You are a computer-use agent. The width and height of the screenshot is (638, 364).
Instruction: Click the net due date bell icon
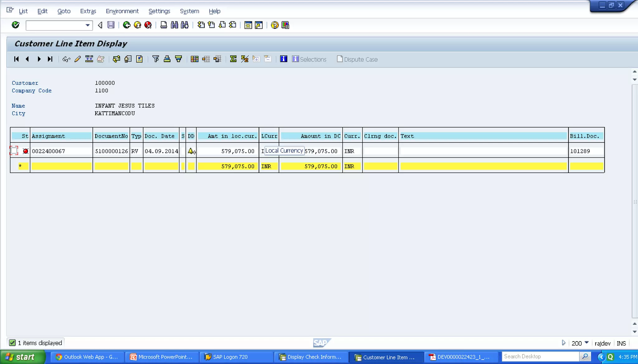click(191, 151)
